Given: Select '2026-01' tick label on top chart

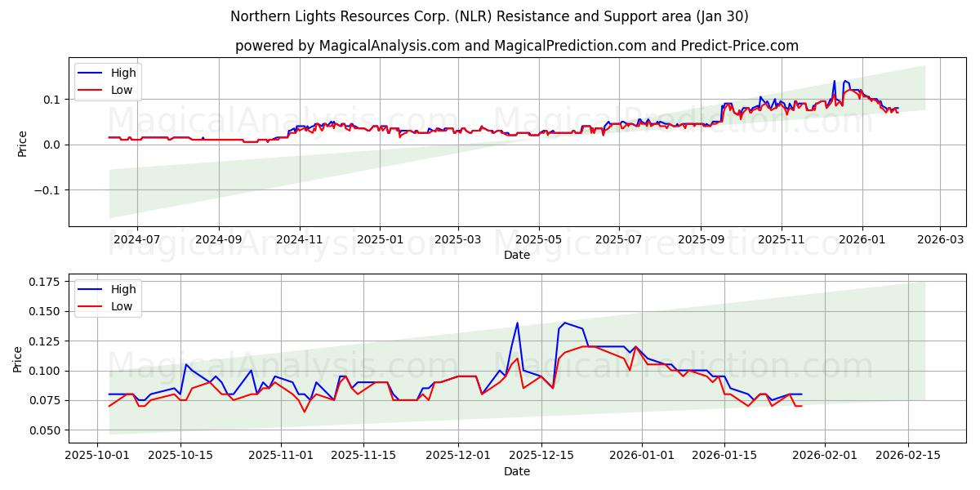Looking at the screenshot, I should 862,239.
